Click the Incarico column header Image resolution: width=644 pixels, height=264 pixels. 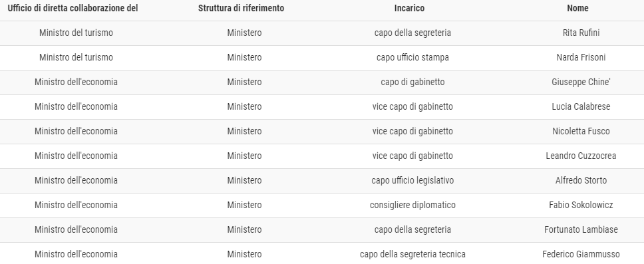(409, 8)
